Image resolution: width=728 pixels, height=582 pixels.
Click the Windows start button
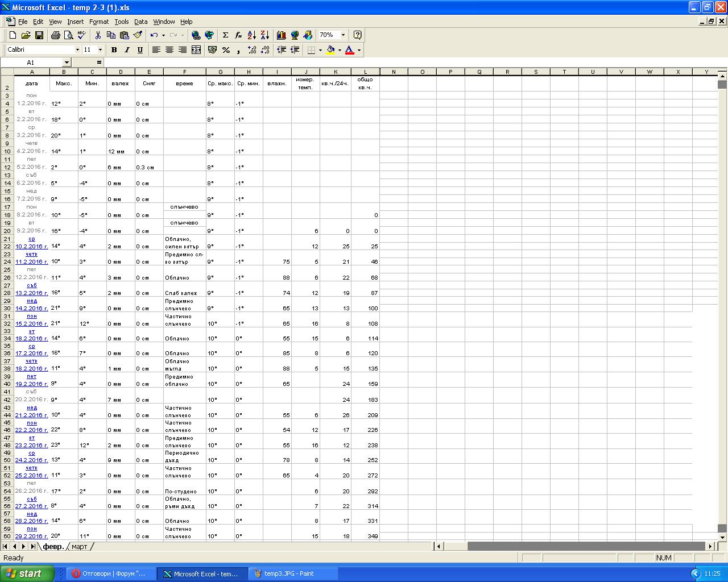[x=27, y=573]
